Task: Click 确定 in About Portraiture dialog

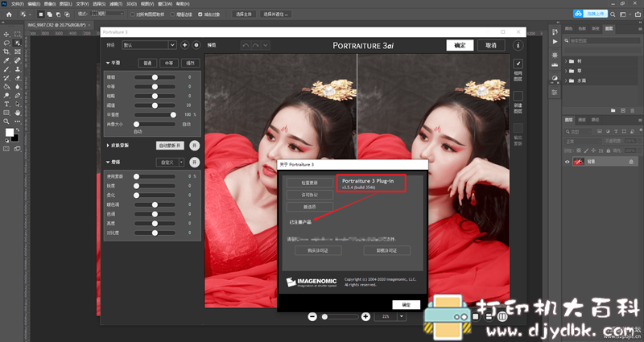Action: click(407, 305)
